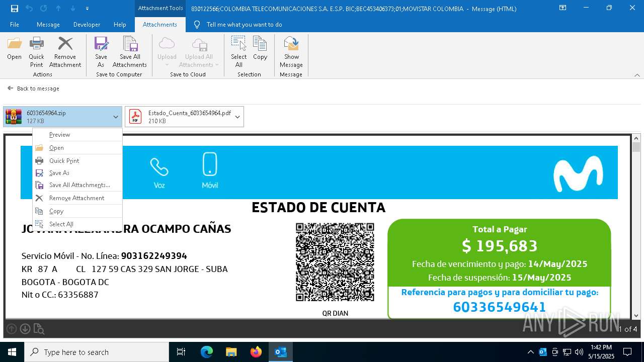The width and height of the screenshot is (644, 362).
Task: Choose Select All in the context menu
Action: [77, 224]
